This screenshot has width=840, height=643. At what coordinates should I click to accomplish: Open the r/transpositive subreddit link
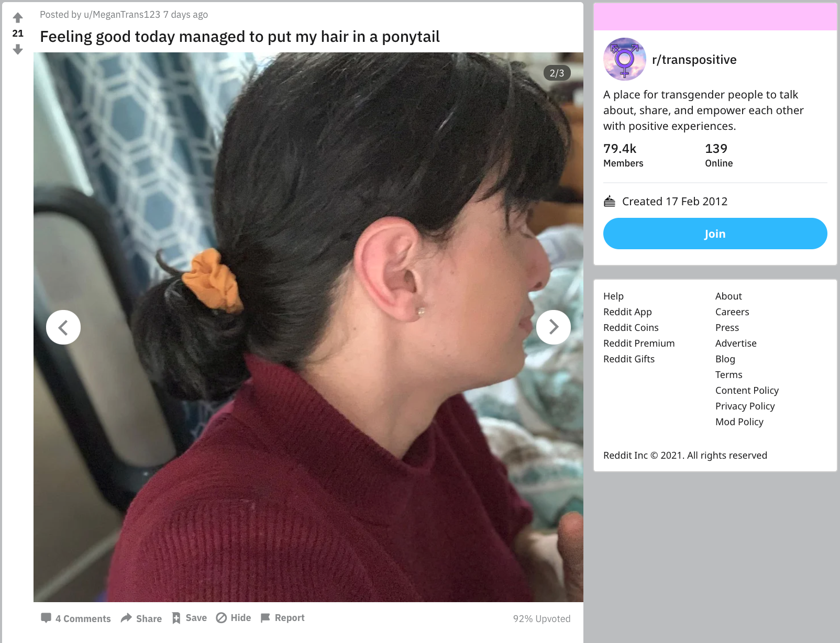pos(694,60)
